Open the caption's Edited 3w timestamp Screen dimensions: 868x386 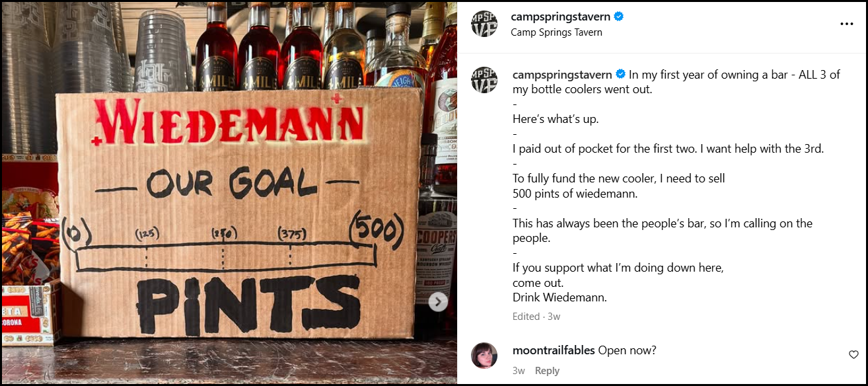pyautogui.click(x=536, y=317)
